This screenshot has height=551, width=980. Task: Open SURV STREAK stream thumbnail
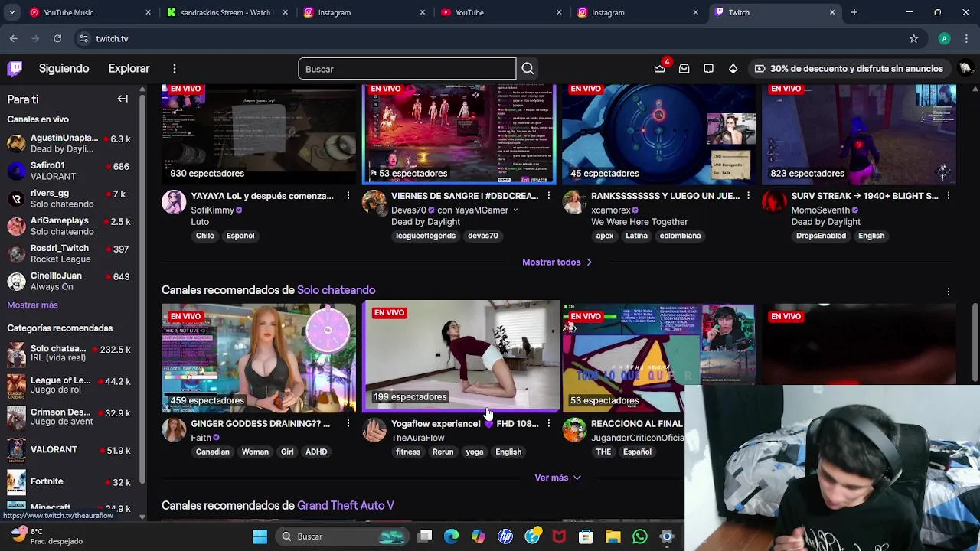[859, 134]
